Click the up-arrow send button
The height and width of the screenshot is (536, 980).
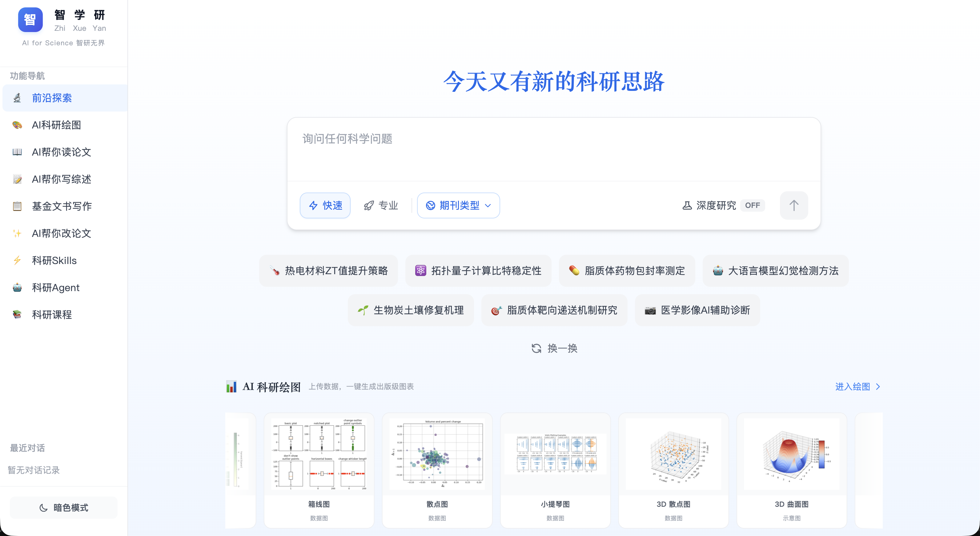793,205
